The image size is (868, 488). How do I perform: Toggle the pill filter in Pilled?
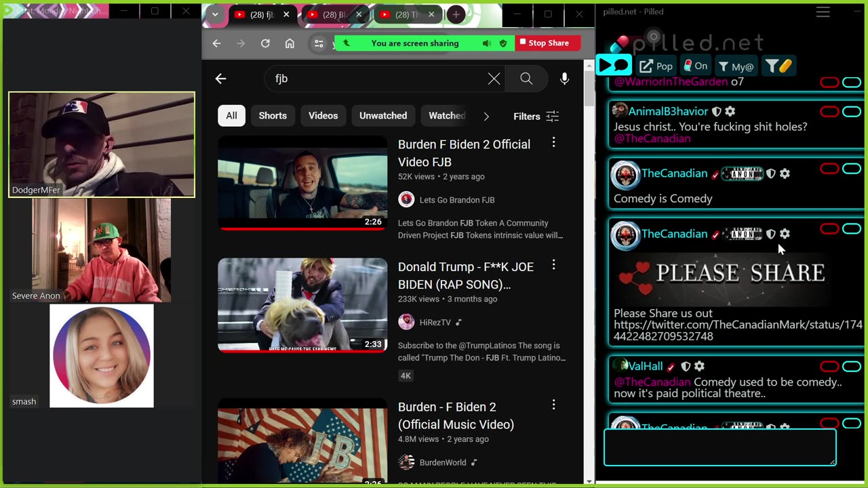(778, 66)
